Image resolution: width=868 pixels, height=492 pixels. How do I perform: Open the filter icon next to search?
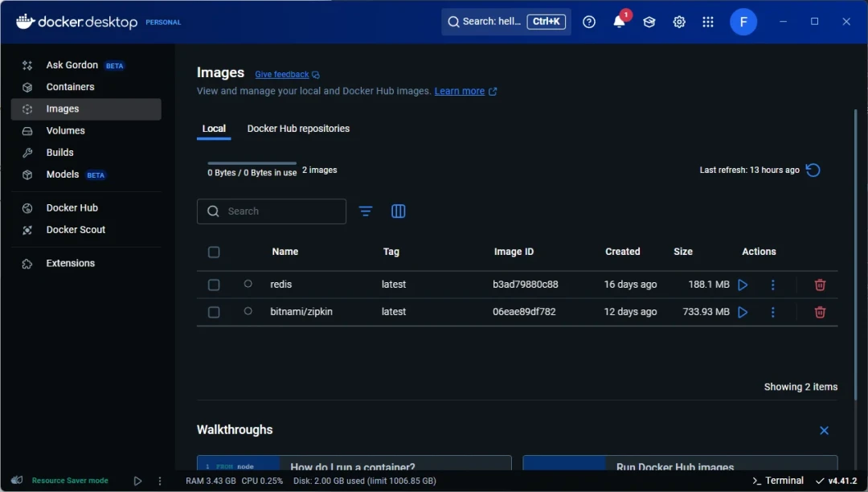[366, 211]
